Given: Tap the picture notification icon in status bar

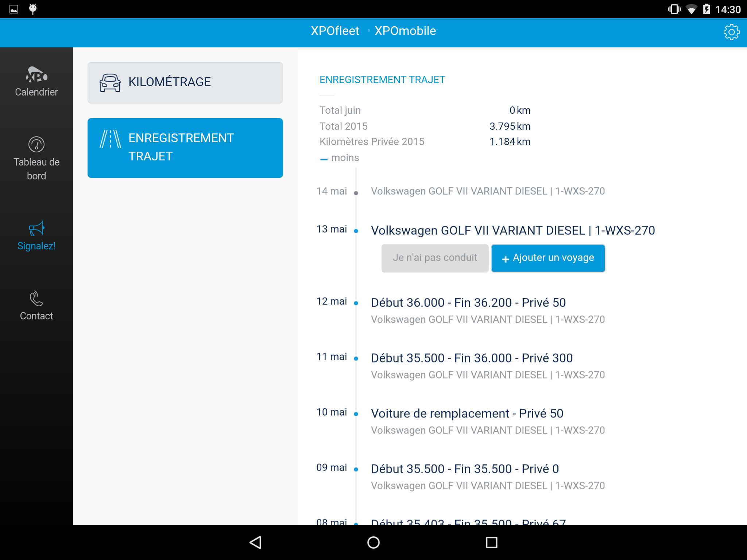Looking at the screenshot, I should point(14,9).
